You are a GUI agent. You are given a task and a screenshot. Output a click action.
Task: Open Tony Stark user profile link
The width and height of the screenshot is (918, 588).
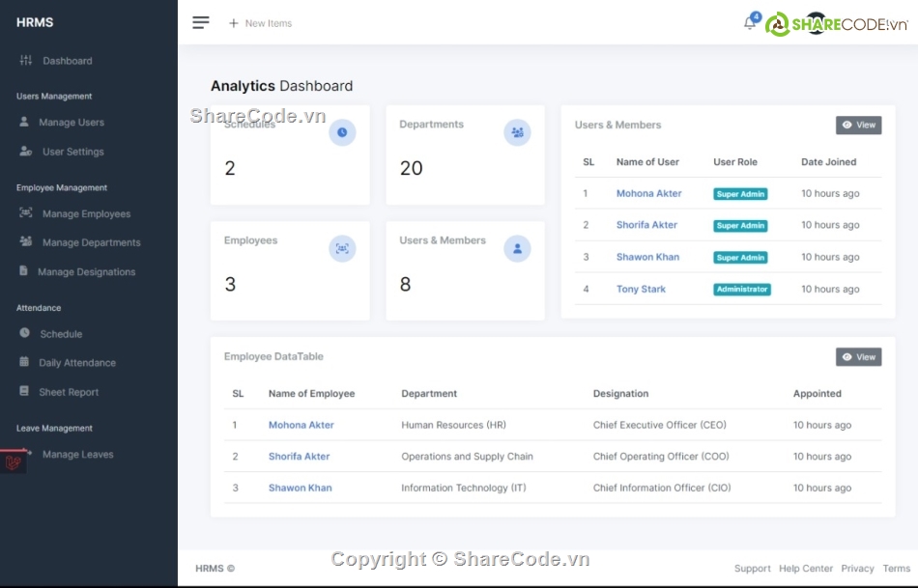point(641,289)
